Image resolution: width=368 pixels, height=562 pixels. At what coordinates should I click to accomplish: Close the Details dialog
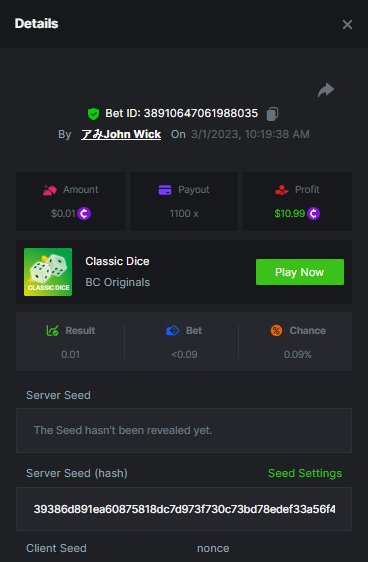347,24
